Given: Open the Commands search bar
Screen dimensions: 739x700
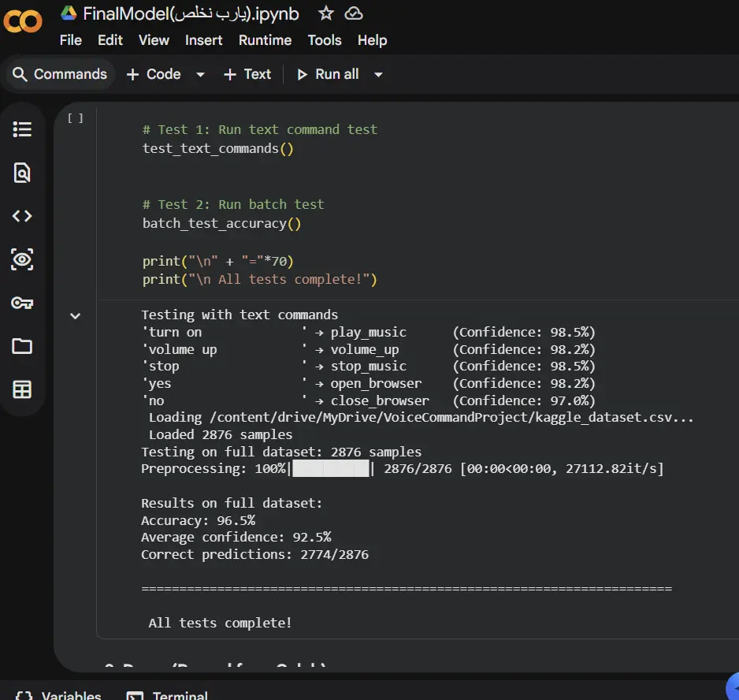Looking at the screenshot, I should 59,74.
